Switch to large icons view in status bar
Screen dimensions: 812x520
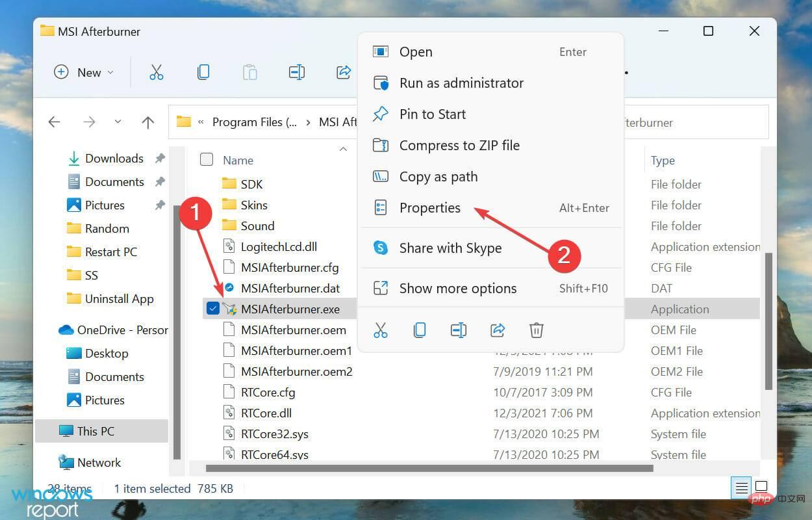click(761, 487)
